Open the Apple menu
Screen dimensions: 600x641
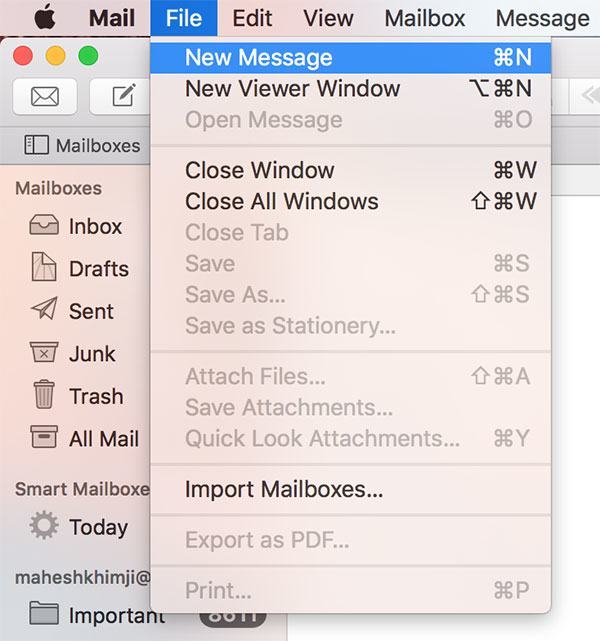click(45, 18)
